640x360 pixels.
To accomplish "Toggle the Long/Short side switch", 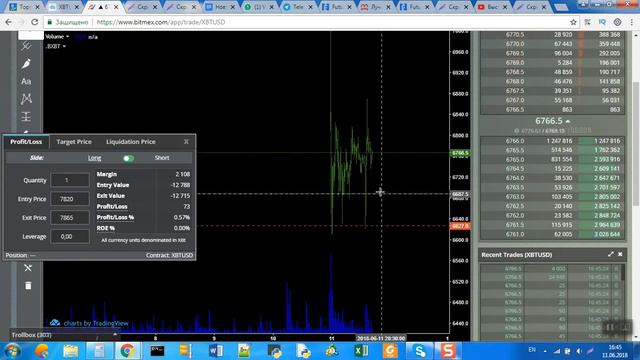I will click(128, 158).
